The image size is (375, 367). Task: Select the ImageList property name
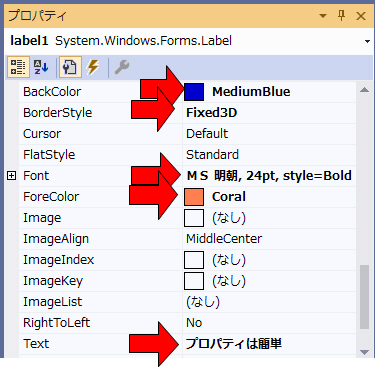tap(52, 302)
